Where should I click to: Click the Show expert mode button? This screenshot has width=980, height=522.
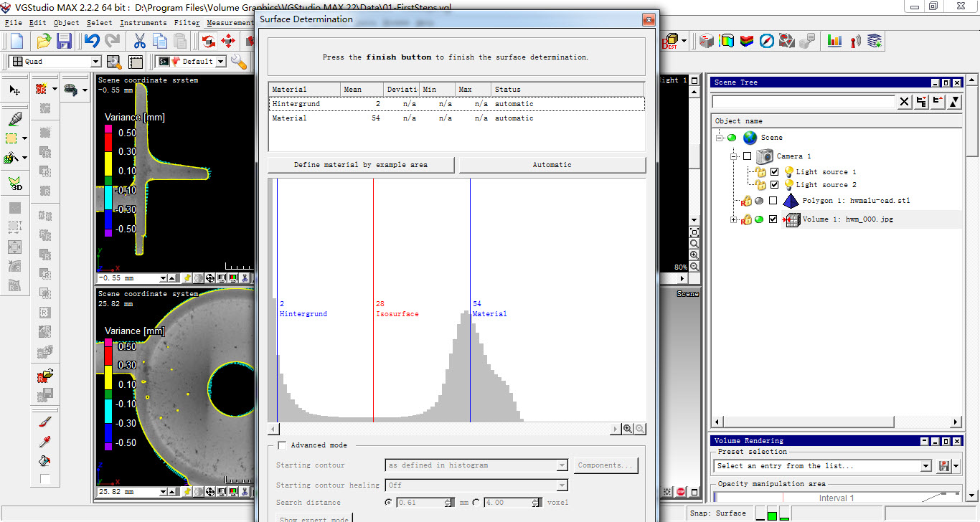pyautogui.click(x=314, y=518)
